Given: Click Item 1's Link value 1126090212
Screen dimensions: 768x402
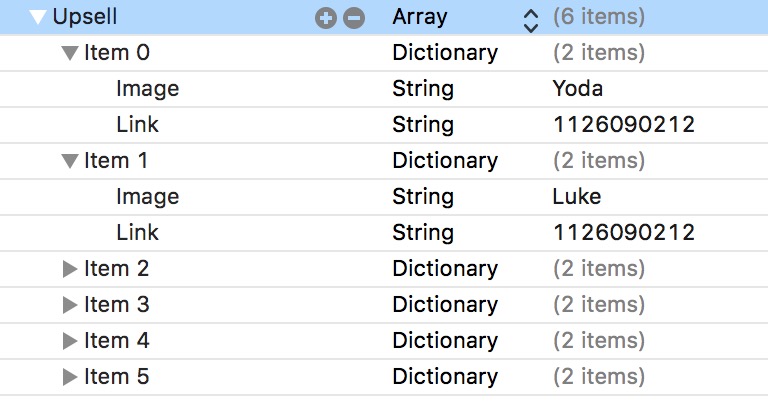Looking at the screenshot, I should click(623, 233).
